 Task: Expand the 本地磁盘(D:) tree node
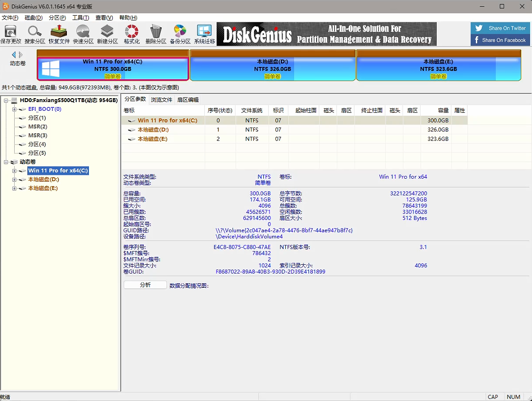pos(14,179)
